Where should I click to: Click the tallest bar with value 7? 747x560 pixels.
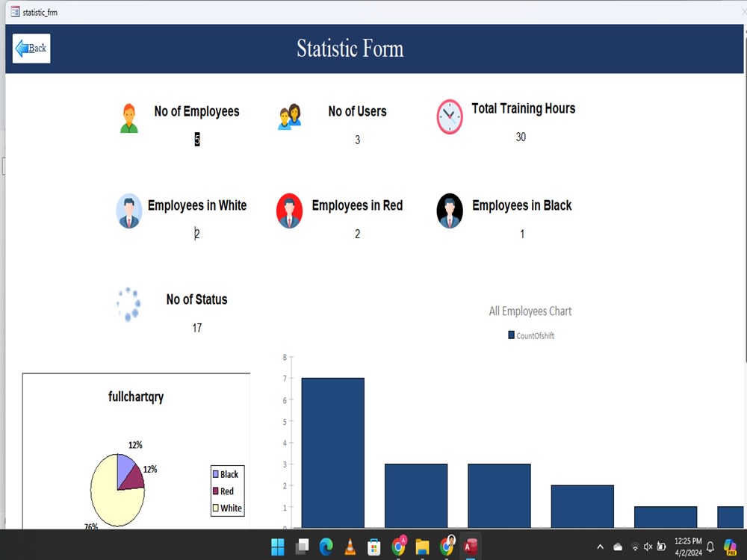(333, 453)
